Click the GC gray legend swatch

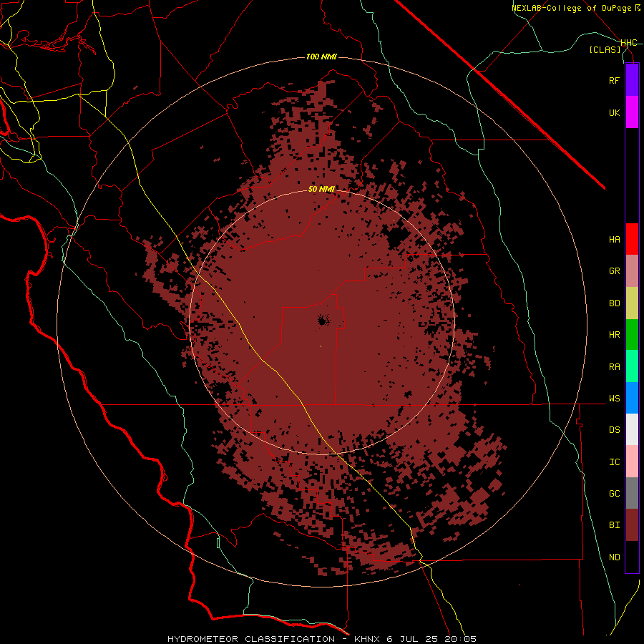click(632, 493)
